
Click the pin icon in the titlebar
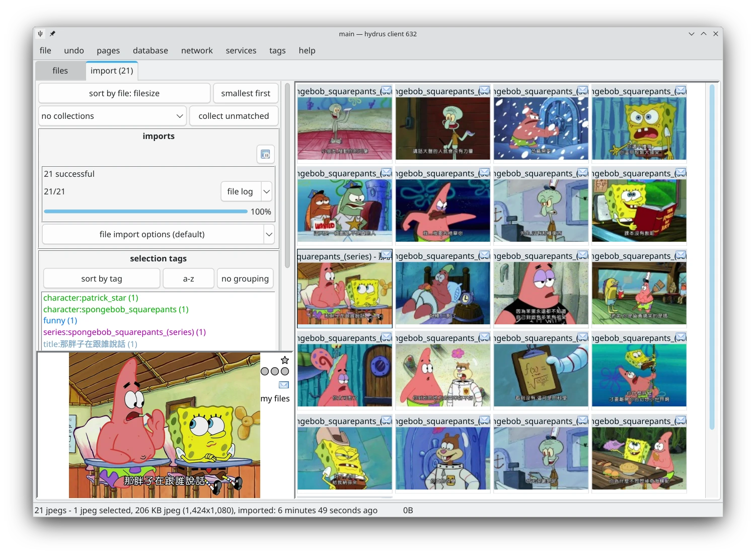point(52,34)
